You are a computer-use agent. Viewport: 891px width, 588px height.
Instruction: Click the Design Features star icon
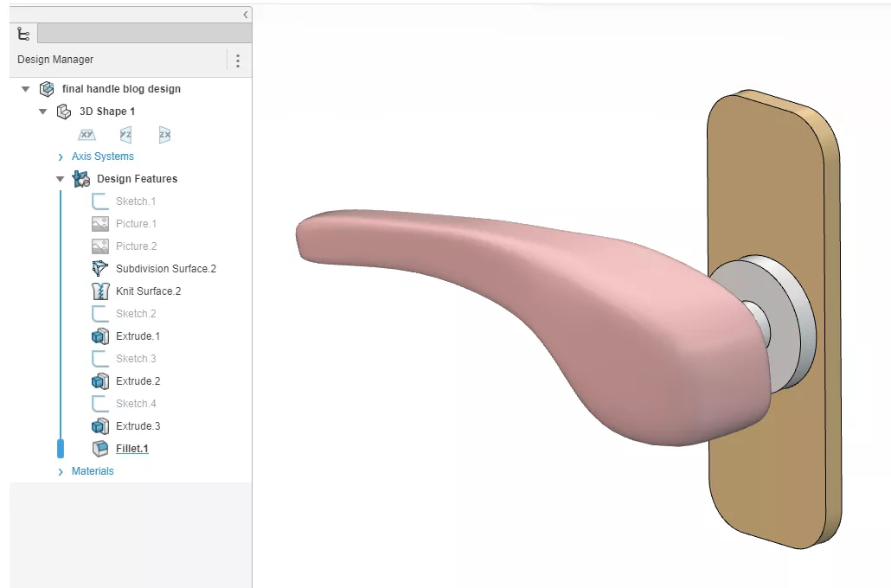click(80, 178)
